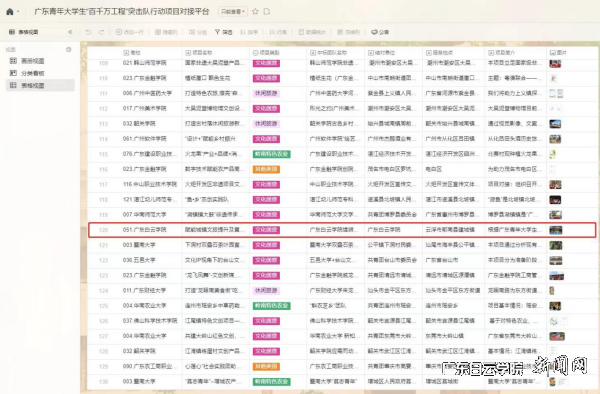Click cell 116.中山职业技术学院 in row 117
The width and height of the screenshot is (600, 394).
(150, 184)
